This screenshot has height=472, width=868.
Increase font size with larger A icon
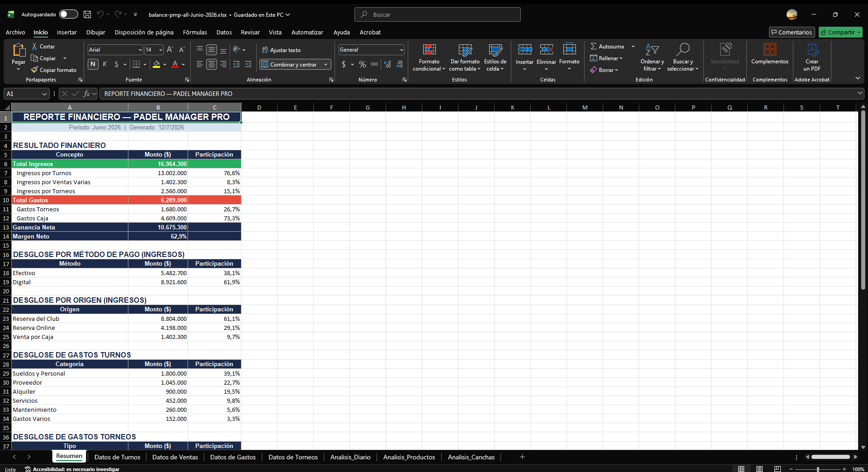coord(170,50)
